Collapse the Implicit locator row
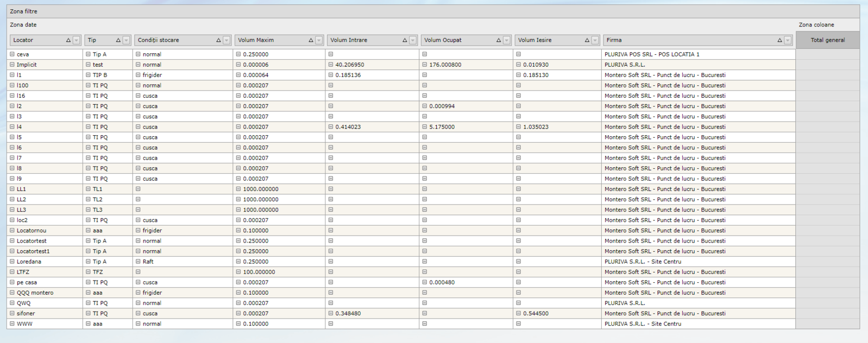The height and width of the screenshot is (343, 868). pos(12,65)
